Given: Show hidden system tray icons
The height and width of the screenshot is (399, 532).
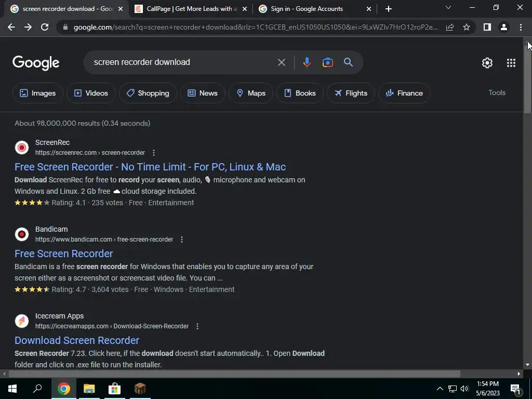Looking at the screenshot, I should coord(440,389).
